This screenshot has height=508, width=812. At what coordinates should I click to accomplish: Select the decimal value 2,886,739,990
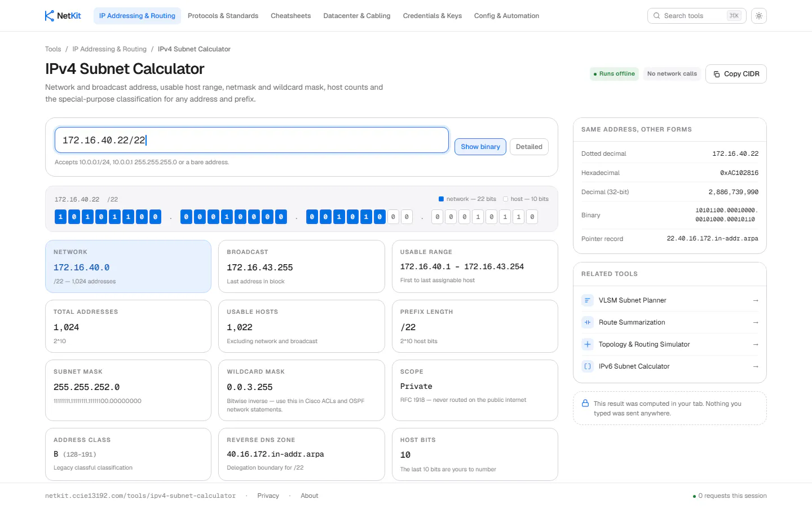(734, 192)
